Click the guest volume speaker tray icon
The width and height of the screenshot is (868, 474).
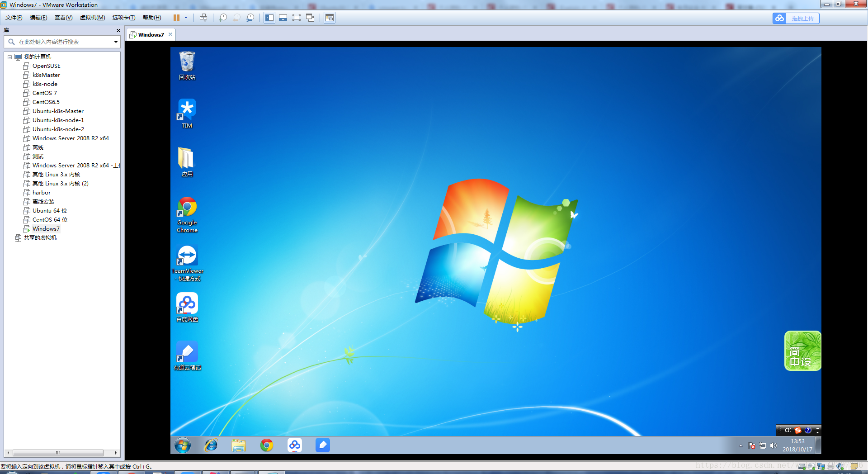tap(774, 446)
